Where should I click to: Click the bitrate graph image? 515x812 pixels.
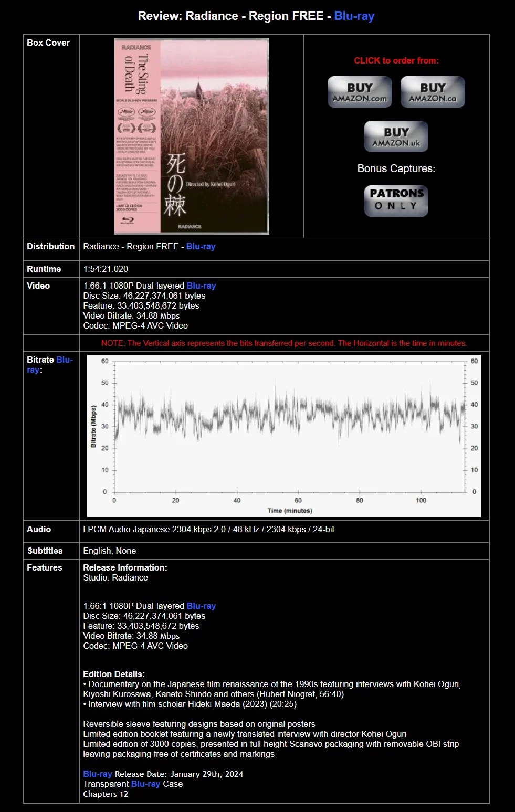(283, 436)
